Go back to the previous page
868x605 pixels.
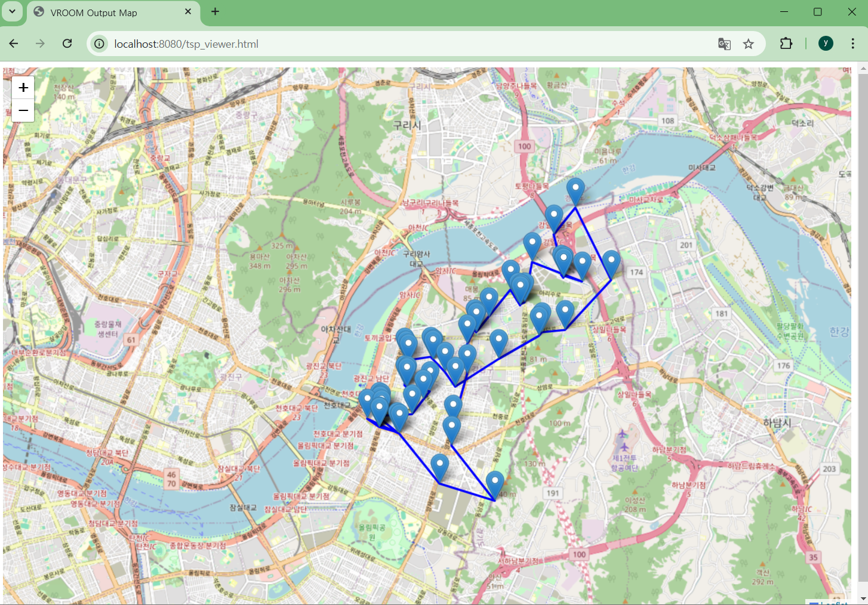point(14,44)
